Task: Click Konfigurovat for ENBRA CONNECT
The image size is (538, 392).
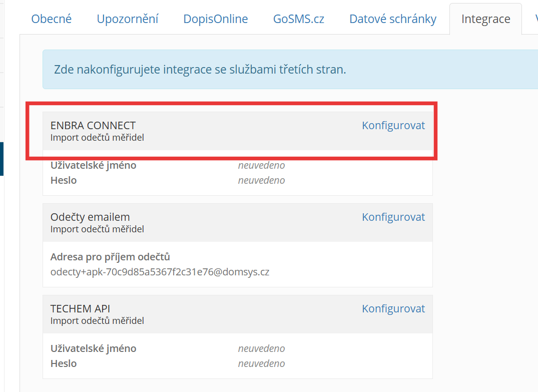Action: tap(393, 125)
